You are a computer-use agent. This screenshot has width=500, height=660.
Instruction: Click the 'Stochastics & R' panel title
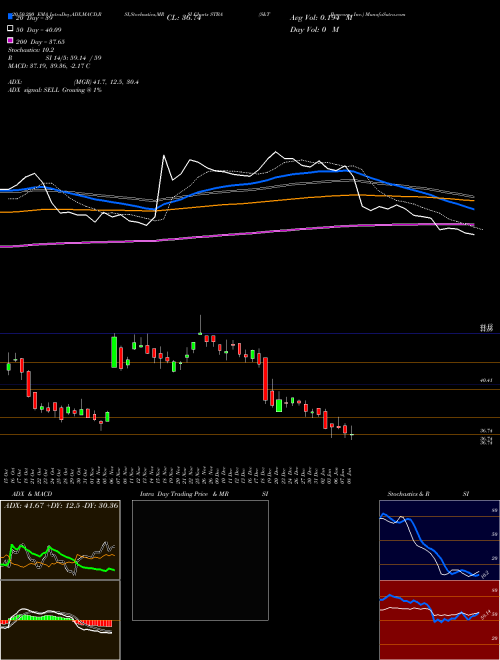point(408,494)
